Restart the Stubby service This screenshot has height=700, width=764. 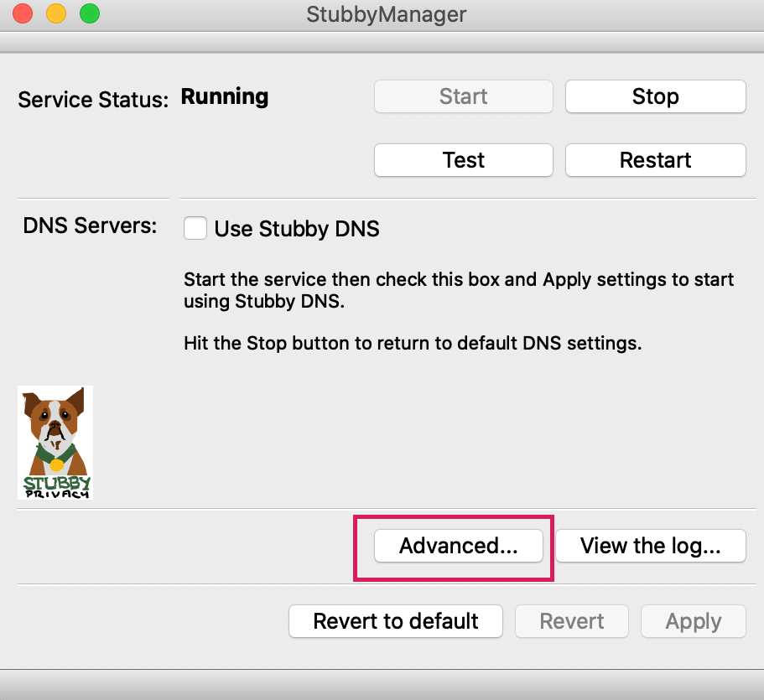click(655, 160)
